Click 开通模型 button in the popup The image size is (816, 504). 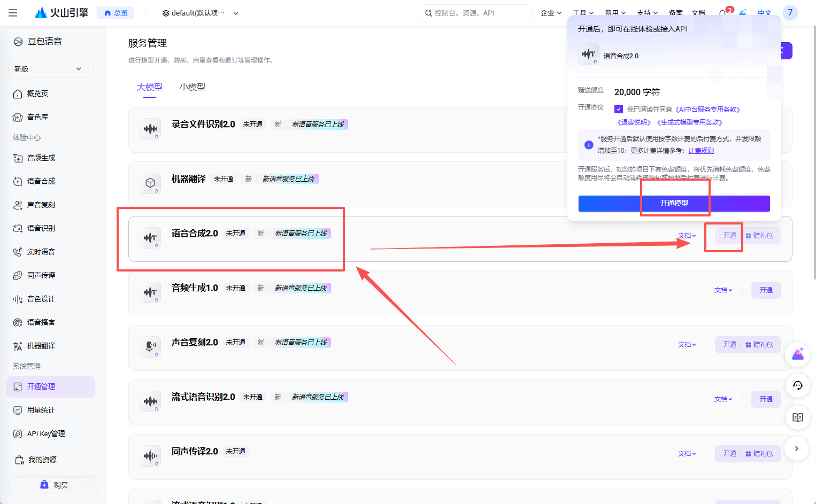point(674,203)
